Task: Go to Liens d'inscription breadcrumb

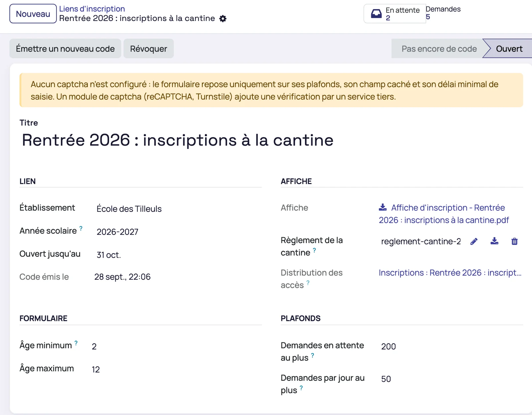Action: 92,9
